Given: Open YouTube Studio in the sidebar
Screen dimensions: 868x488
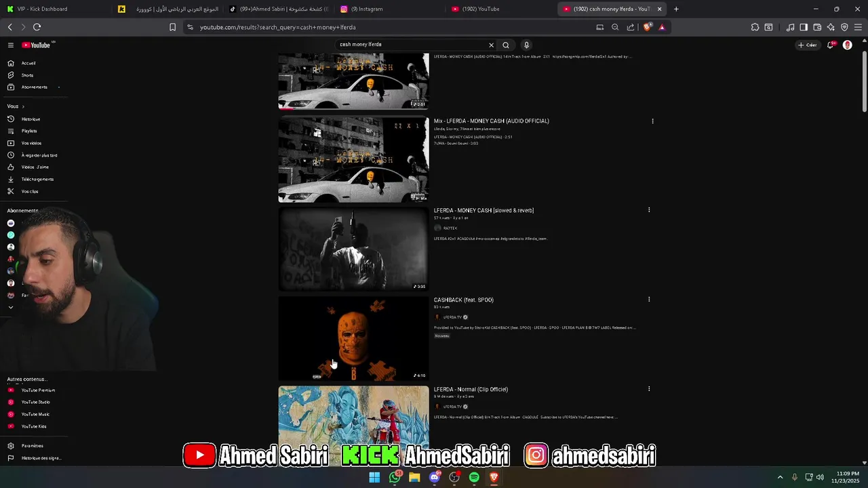Looking at the screenshot, I should (35, 403).
